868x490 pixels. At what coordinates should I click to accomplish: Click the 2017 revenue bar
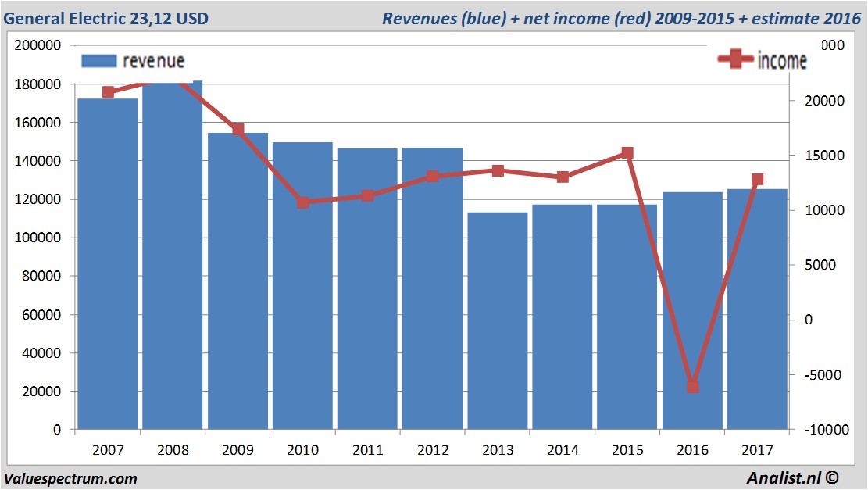(x=757, y=309)
